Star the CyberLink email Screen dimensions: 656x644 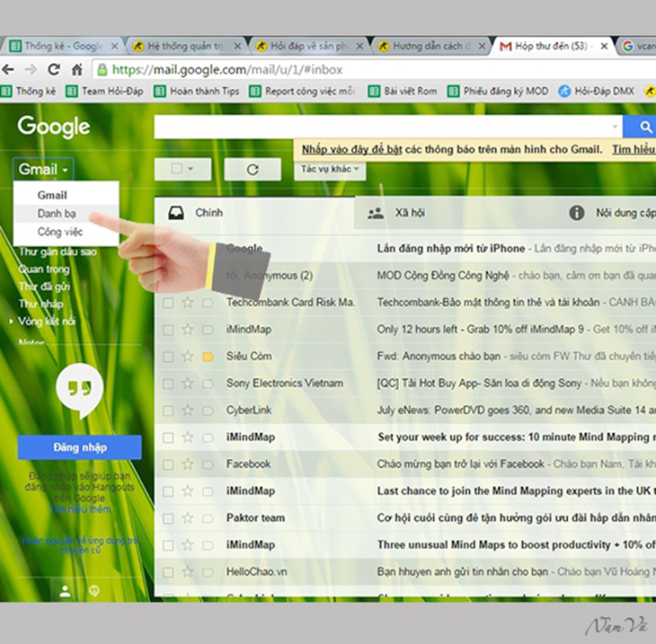coord(188,410)
